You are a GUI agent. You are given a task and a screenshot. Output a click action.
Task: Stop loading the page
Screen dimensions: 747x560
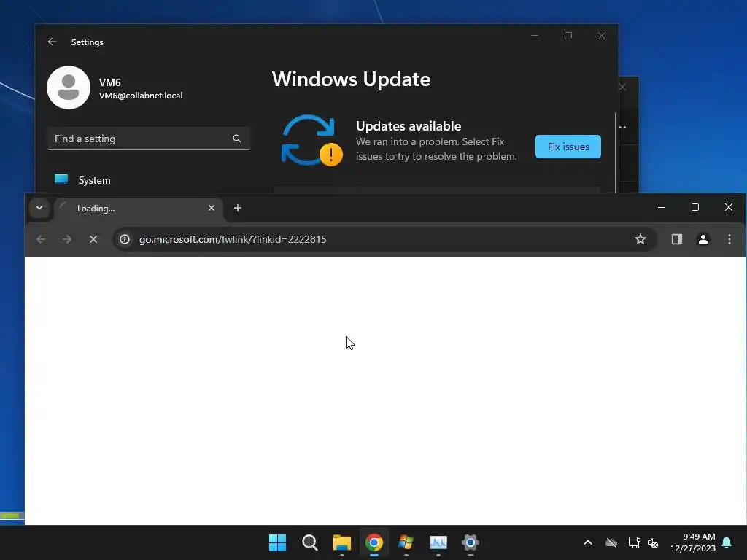[93, 239]
